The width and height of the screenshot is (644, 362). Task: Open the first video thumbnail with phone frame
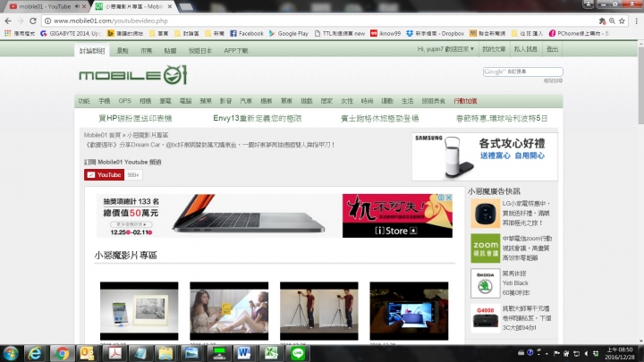point(140,311)
